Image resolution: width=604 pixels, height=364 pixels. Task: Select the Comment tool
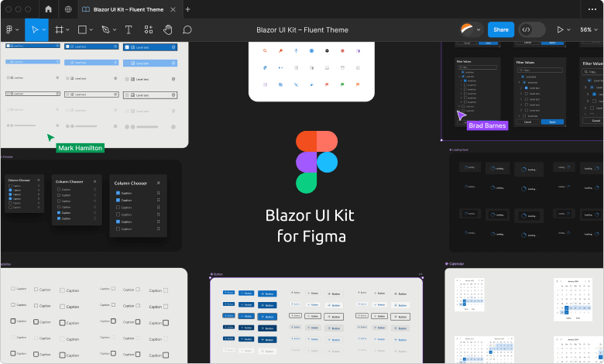click(187, 29)
